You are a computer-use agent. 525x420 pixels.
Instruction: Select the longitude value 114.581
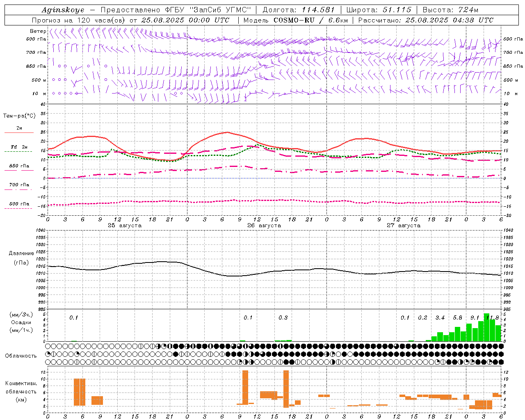[318, 10]
